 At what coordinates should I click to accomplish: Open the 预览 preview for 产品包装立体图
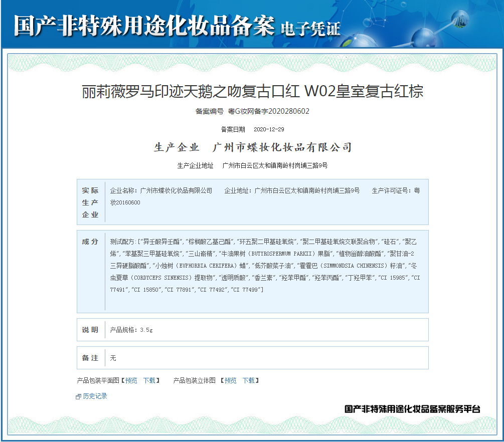coord(230,380)
